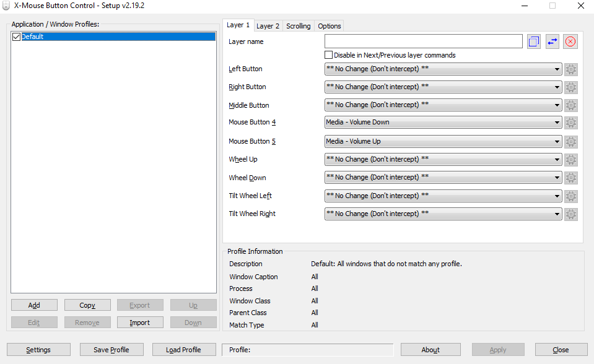This screenshot has width=594, height=364.
Task: Expand the Middle Button action dropdown
Action: click(x=443, y=105)
